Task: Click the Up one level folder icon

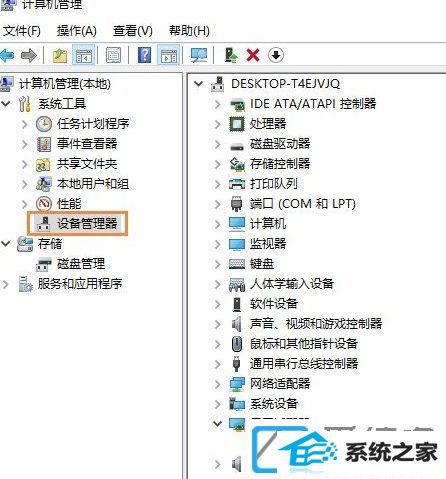Action: pos(60,55)
